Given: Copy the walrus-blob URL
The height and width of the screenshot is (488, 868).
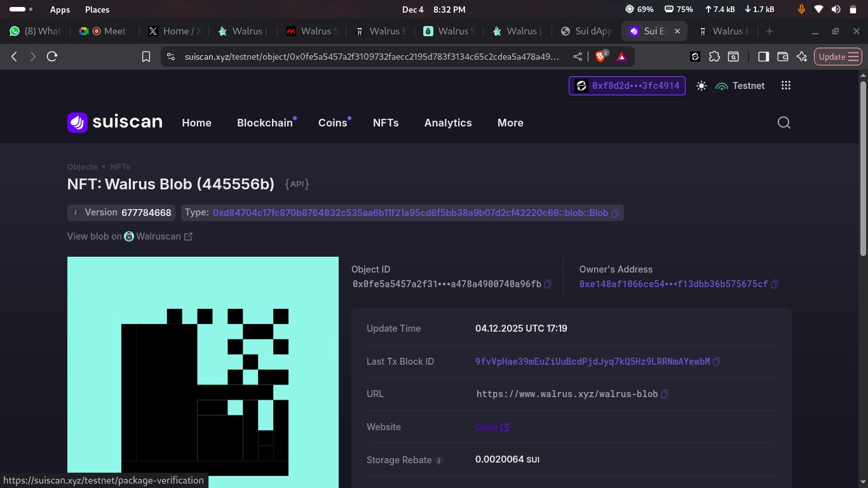Looking at the screenshot, I should point(665,394).
